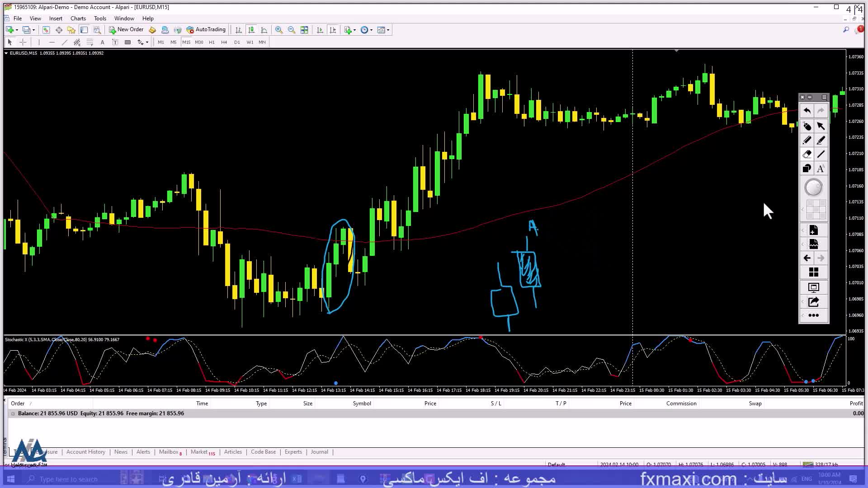Switch to Account History tab

tap(85, 452)
